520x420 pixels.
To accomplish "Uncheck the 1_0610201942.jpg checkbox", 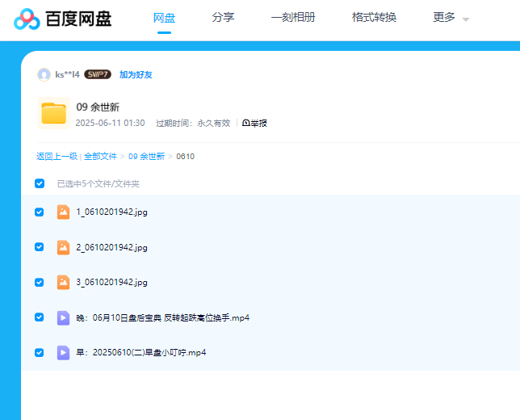I will coord(40,212).
